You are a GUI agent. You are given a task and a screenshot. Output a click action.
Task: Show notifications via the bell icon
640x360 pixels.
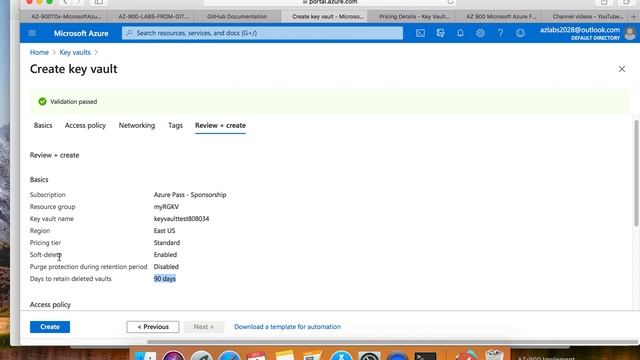click(460, 33)
